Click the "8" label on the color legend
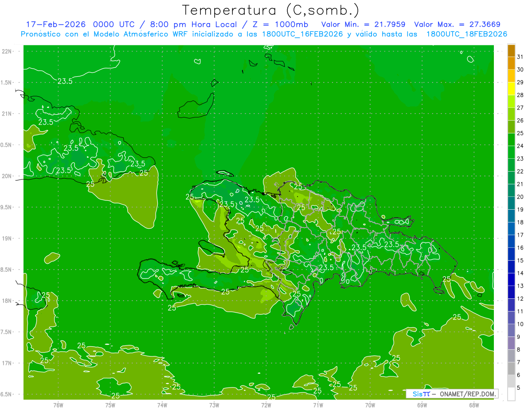This screenshot has height=411, width=532. tap(519, 350)
